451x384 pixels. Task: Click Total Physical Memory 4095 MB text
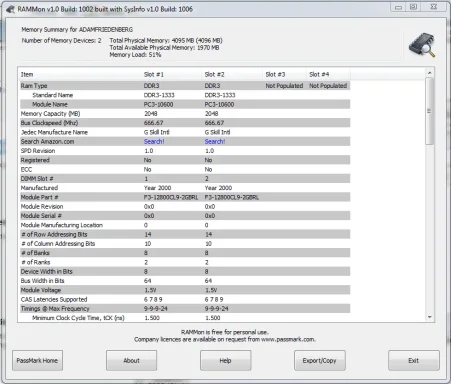point(166,41)
